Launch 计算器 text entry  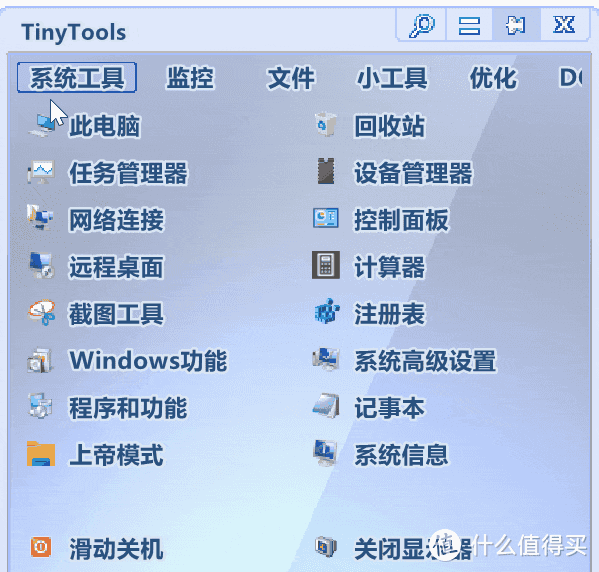click(390, 267)
